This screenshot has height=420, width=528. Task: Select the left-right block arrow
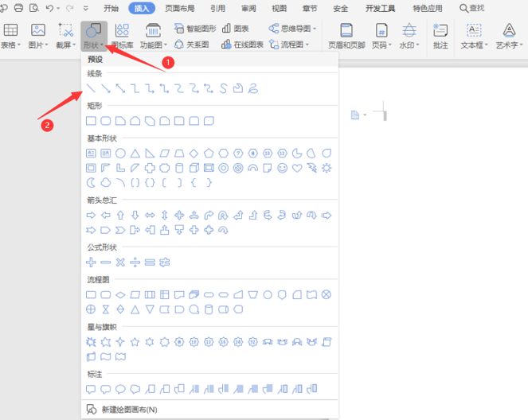click(x=150, y=216)
